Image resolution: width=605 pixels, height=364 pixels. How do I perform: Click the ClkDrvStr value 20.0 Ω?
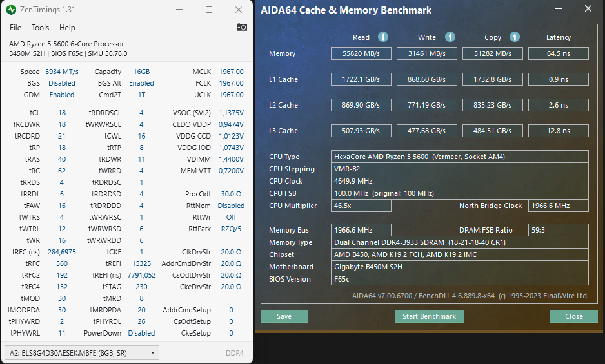tap(231, 252)
